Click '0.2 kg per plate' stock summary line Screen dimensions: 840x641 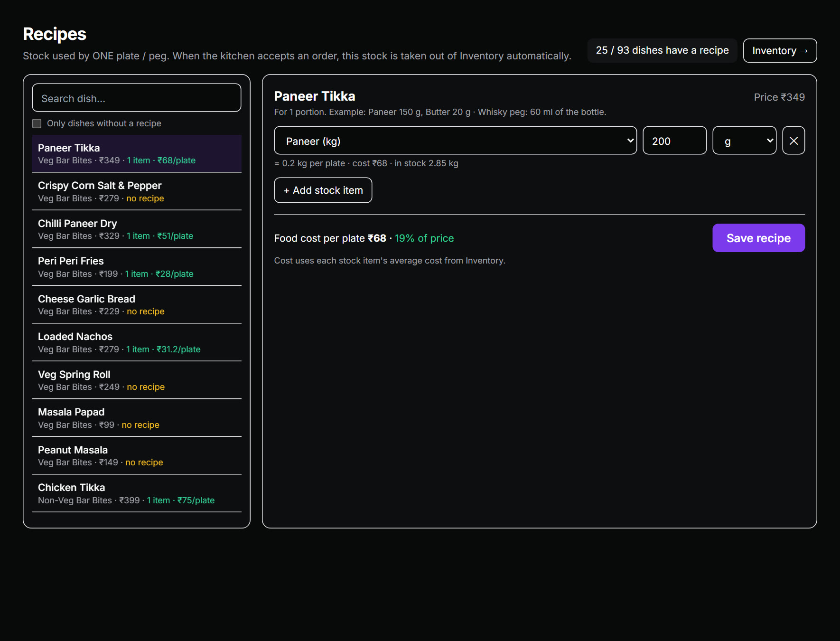tap(366, 163)
